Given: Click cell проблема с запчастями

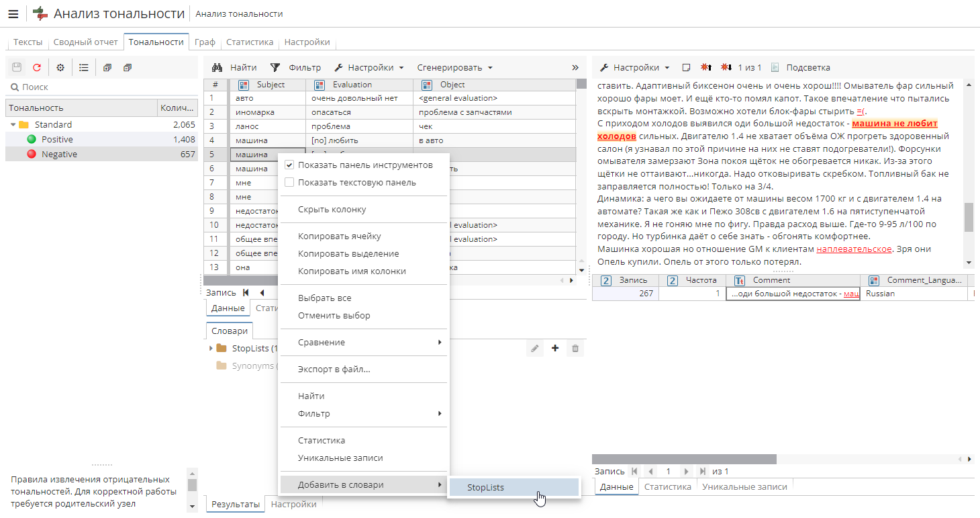Looking at the screenshot, I should point(494,112).
